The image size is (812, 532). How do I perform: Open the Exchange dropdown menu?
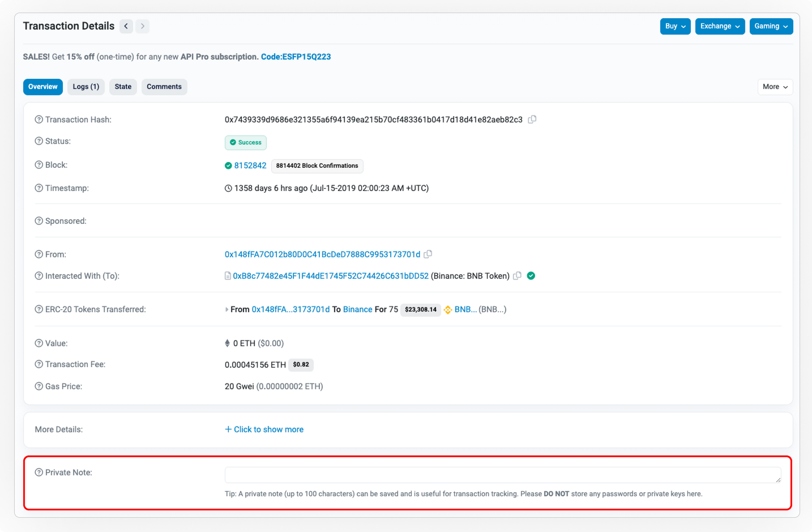pos(719,26)
